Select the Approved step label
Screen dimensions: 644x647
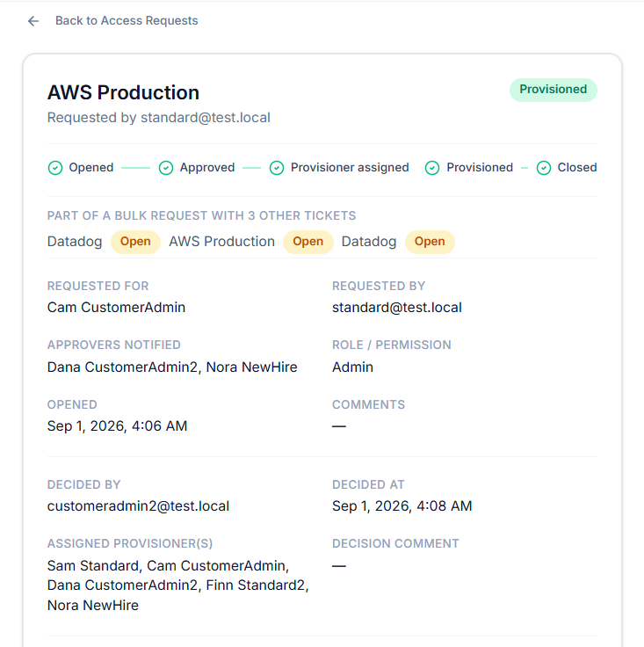coord(207,168)
